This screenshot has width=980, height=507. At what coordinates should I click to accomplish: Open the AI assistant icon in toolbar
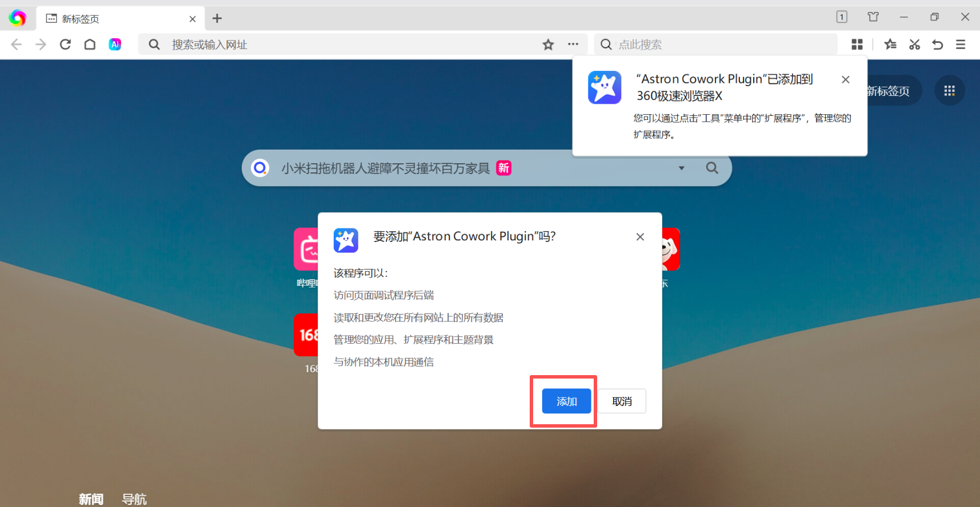click(x=115, y=45)
